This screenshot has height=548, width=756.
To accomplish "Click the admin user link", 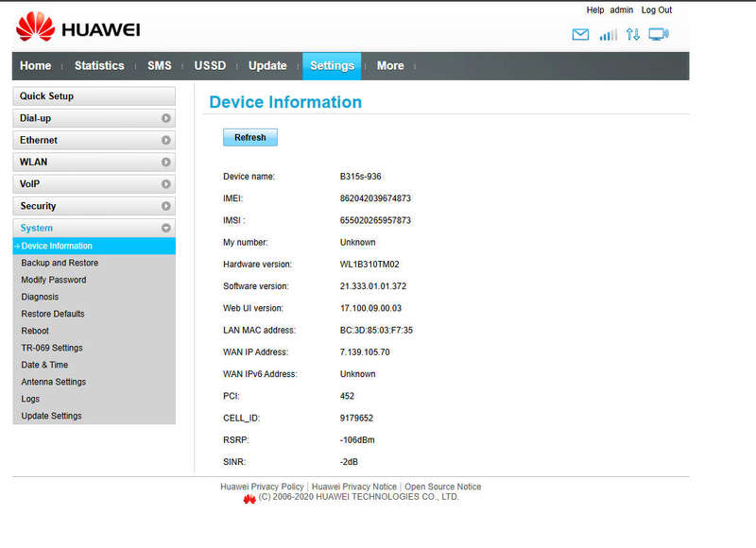I will point(622,10).
